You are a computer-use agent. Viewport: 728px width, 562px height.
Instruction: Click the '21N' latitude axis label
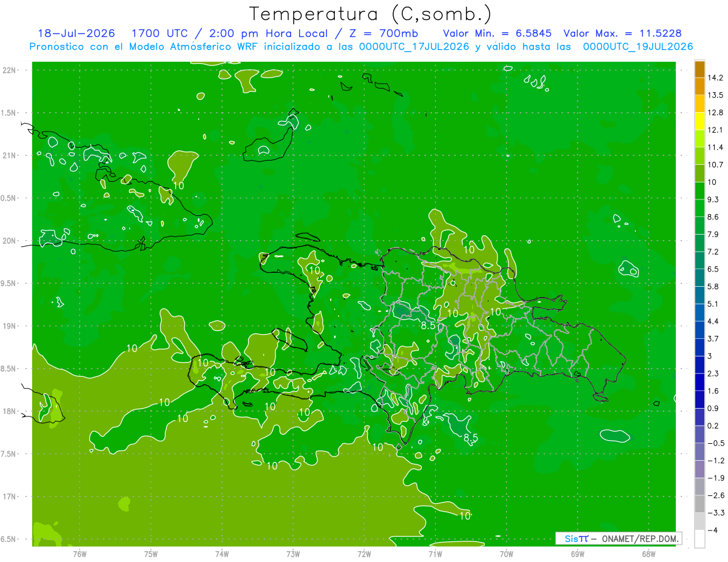click(10, 156)
